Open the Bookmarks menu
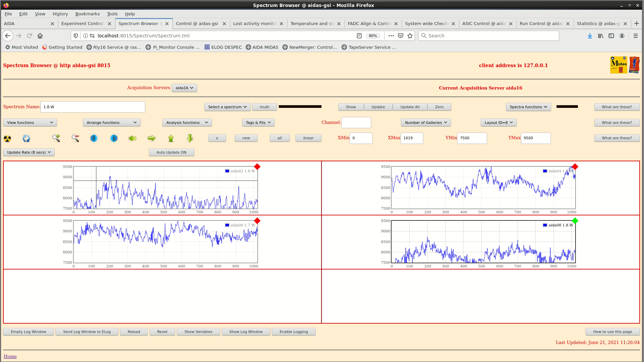The width and height of the screenshot is (644, 362). pos(87,14)
